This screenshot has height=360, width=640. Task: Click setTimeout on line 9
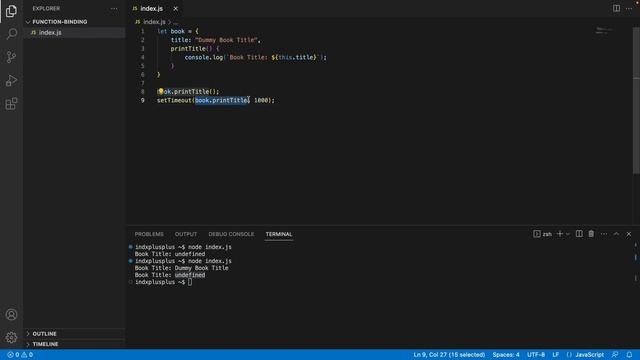pyautogui.click(x=174, y=100)
